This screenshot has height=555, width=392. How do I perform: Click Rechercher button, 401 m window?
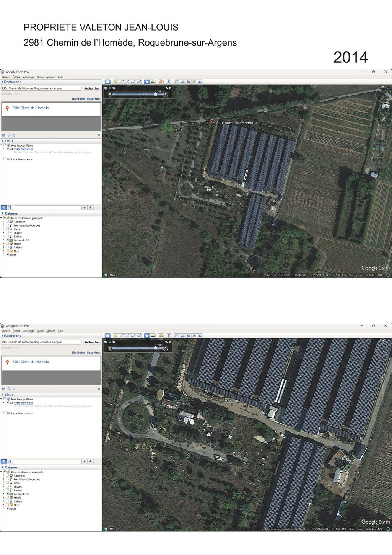click(92, 88)
